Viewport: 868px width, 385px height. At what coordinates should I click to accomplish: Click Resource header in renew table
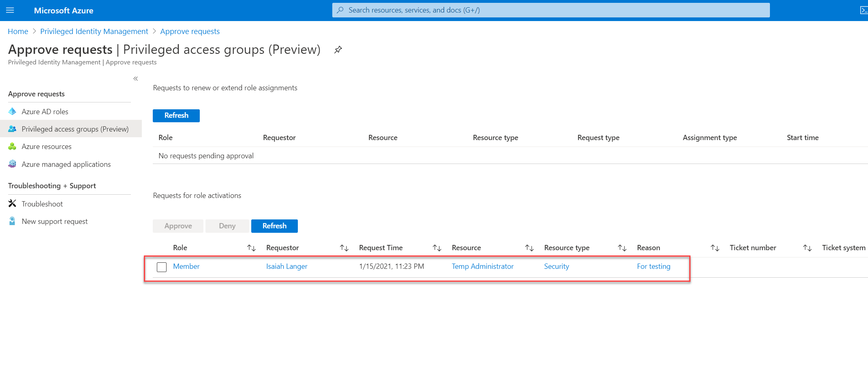tap(383, 138)
